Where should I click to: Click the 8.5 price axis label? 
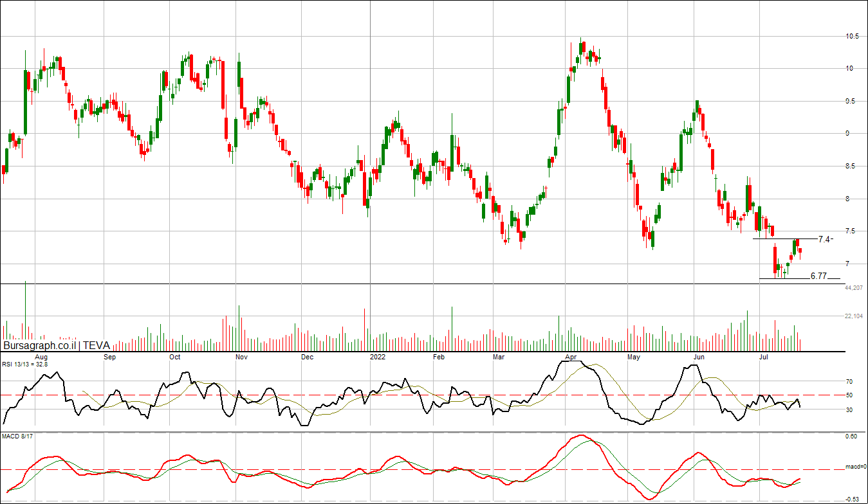[851, 166]
